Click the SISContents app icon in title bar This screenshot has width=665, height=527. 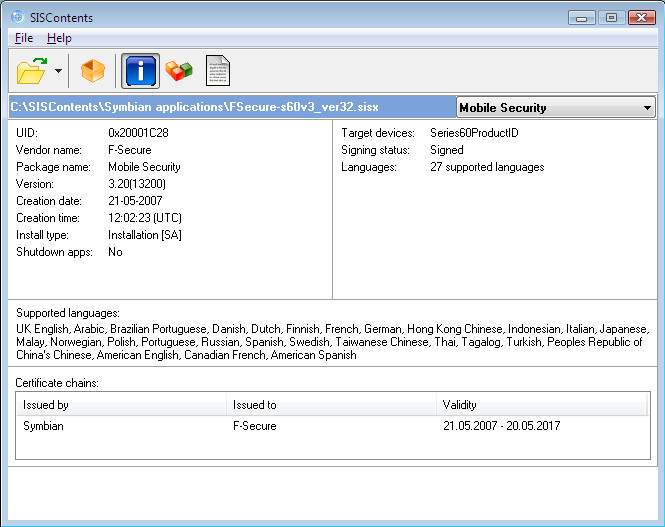18,17
